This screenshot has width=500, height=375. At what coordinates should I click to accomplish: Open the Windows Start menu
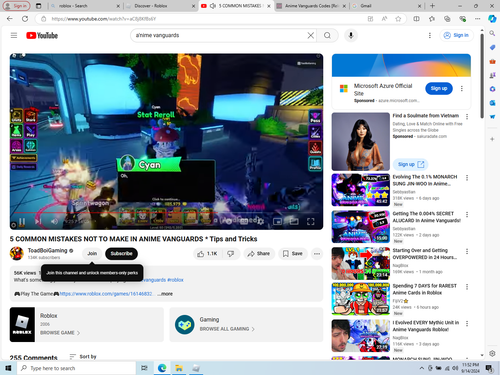[8, 368]
